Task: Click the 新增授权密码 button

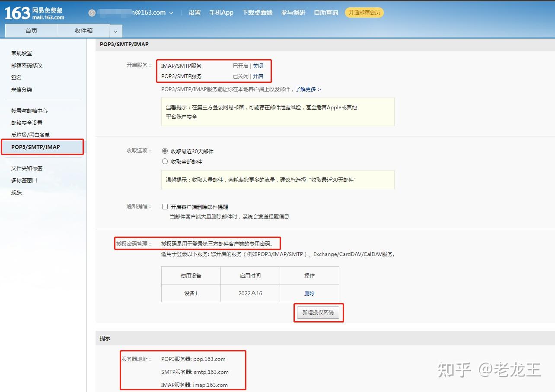Action: [x=319, y=313]
